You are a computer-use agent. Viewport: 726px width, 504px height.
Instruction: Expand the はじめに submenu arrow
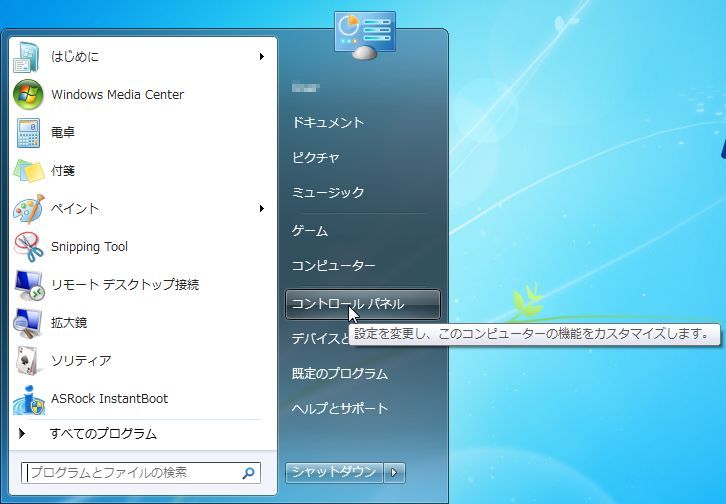262,56
